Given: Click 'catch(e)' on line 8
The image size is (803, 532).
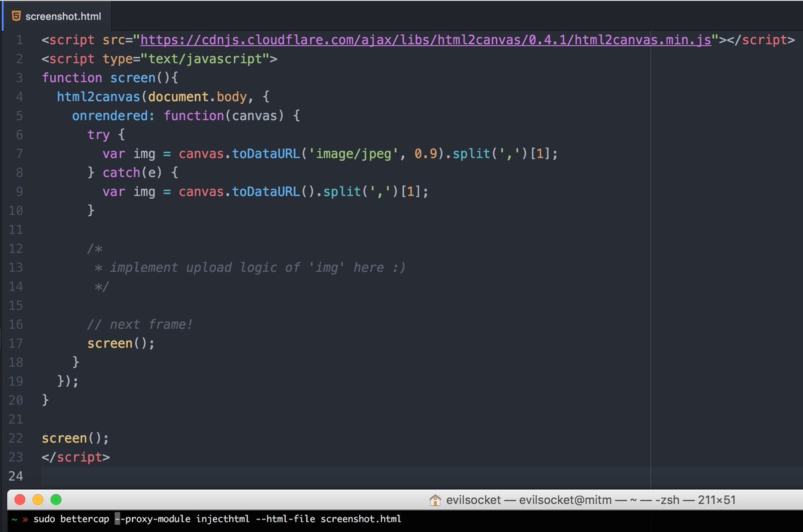Looking at the screenshot, I should (132, 173).
